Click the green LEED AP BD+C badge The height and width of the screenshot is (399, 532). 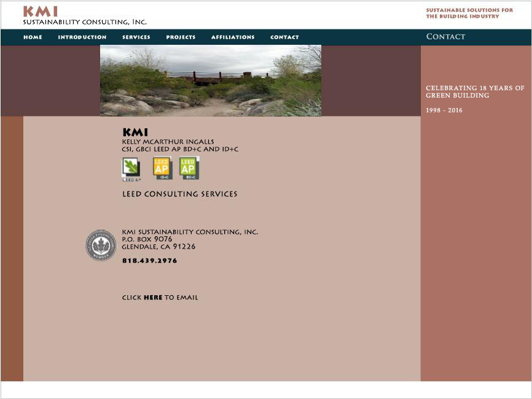pos(189,168)
